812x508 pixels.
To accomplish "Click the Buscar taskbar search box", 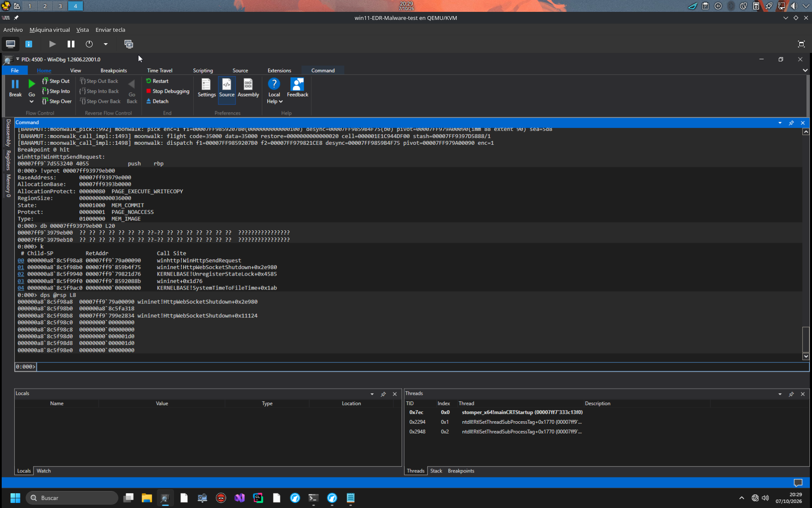I will click(x=72, y=498).
